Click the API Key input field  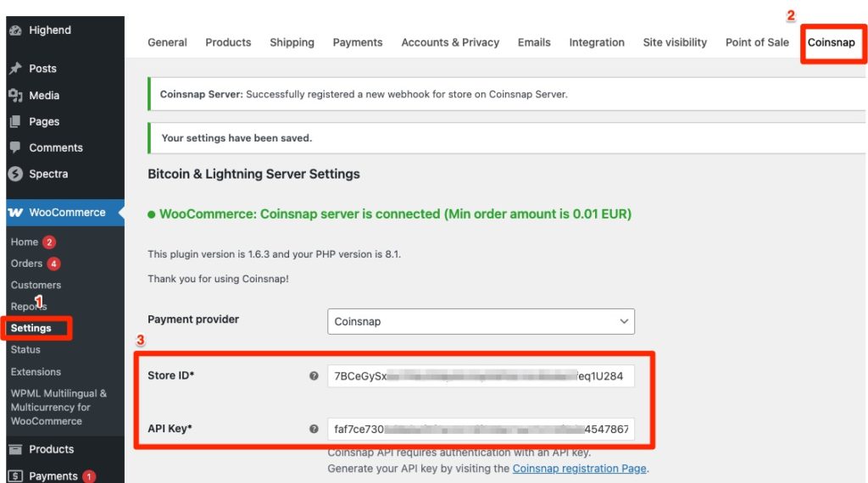tap(481, 430)
